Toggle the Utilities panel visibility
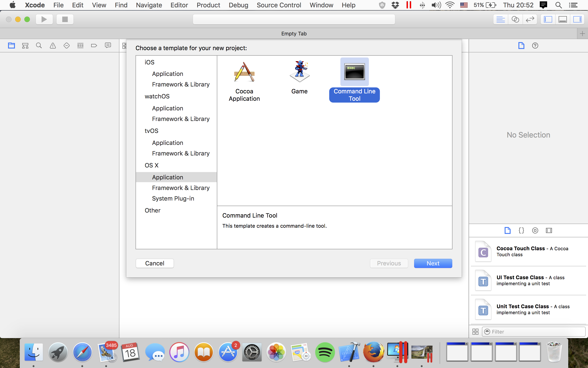588x368 pixels. click(577, 19)
